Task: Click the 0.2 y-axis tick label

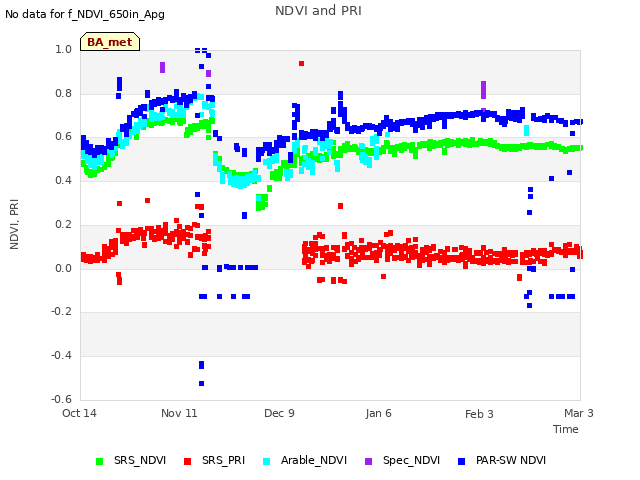Action: coord(64,224)
